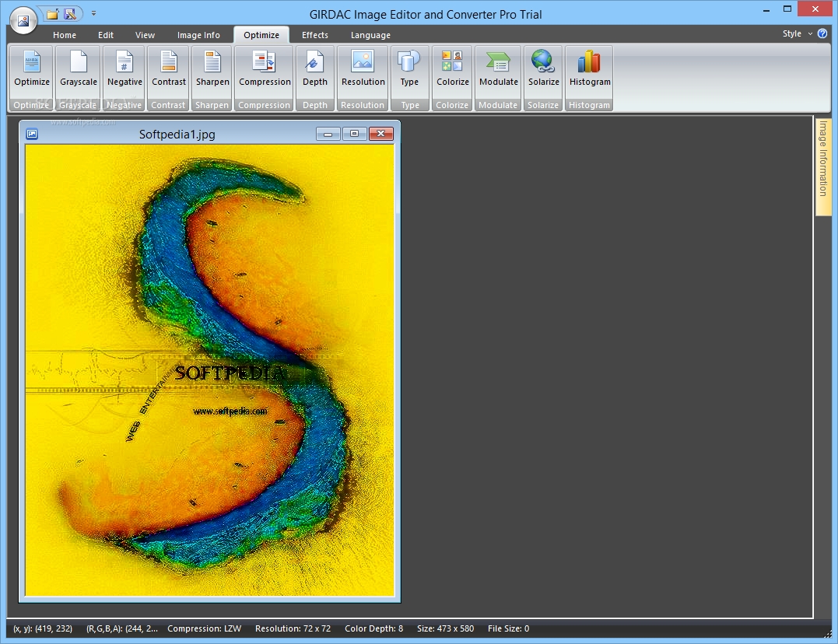Open the Contrast adjustment tool
Screen dimensions: 838x644
pyautogui.click(x=168, y=68)
